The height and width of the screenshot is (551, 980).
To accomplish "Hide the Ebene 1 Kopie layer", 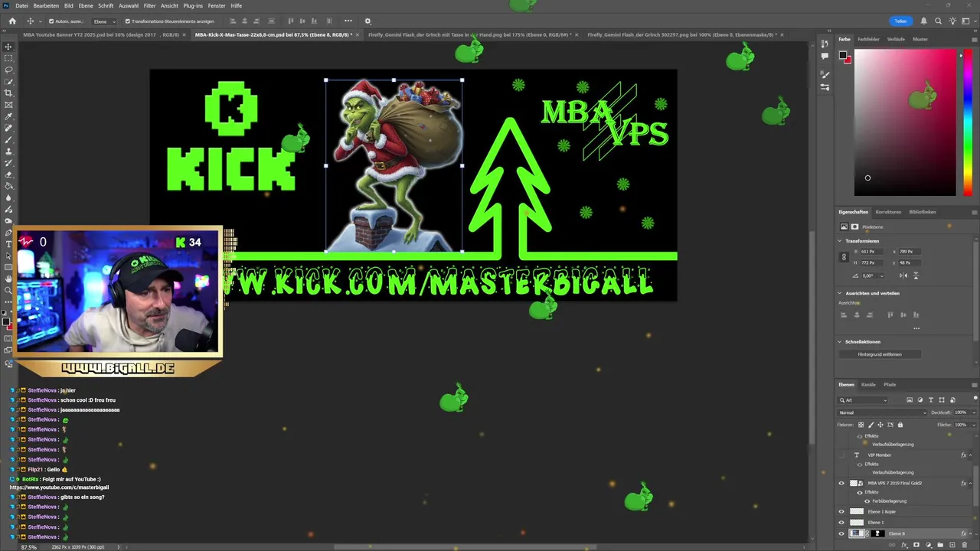I will (841, 511).
